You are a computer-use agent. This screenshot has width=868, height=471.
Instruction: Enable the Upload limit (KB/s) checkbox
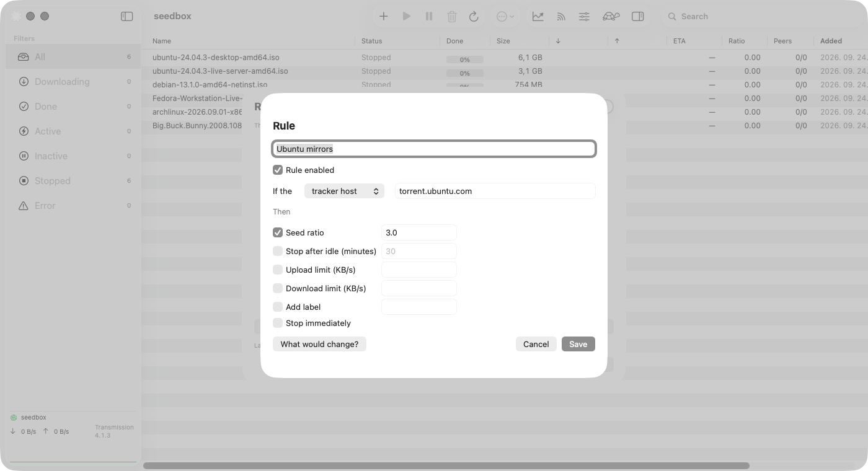278,270
